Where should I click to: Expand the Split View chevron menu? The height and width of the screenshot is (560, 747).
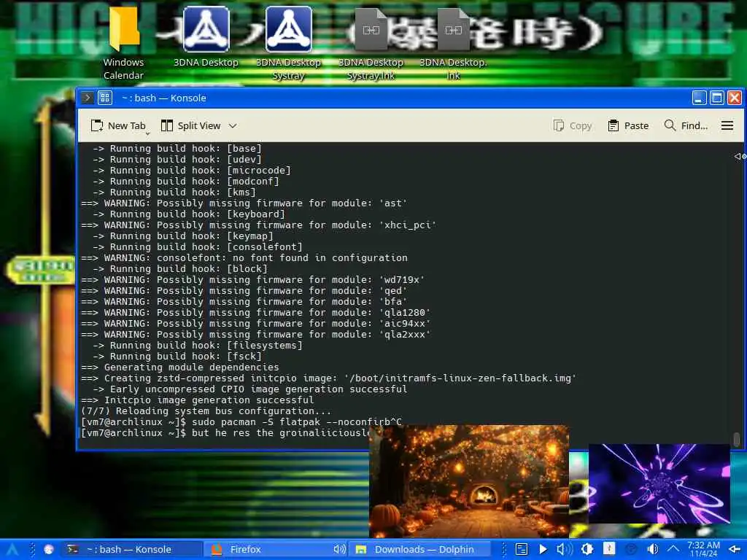(233, 125)
